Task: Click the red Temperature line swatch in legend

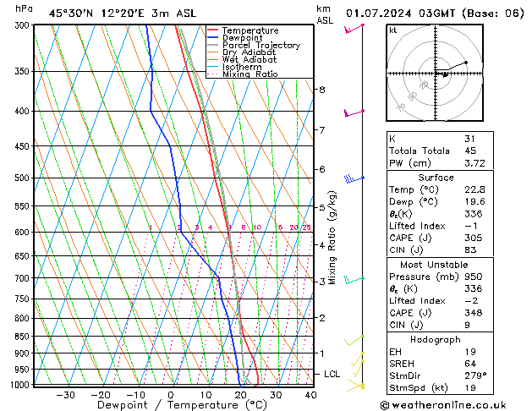Action: 213,30
